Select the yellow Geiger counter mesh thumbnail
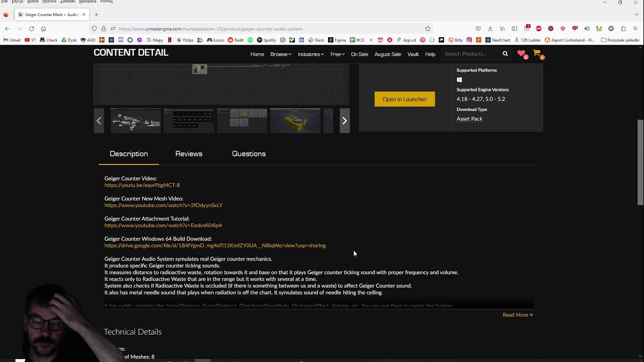 [295, 121]
